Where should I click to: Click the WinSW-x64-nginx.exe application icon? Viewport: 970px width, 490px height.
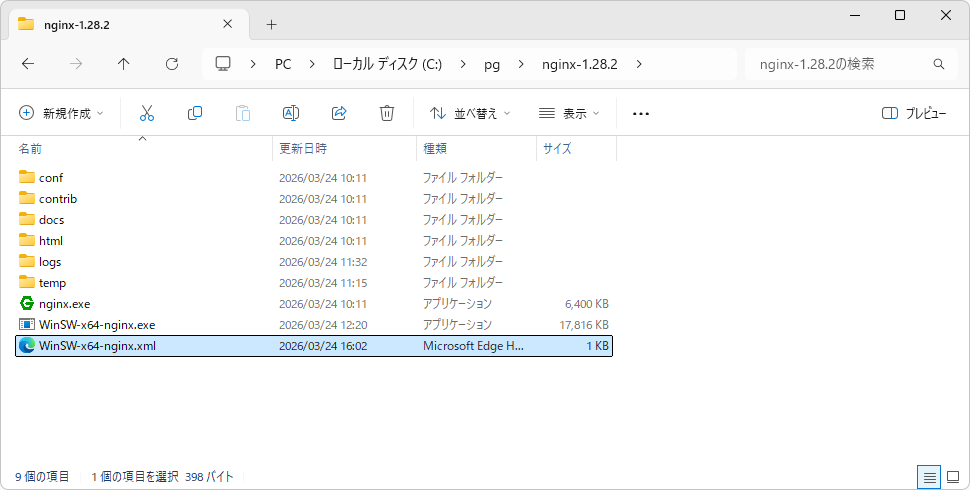27,324
